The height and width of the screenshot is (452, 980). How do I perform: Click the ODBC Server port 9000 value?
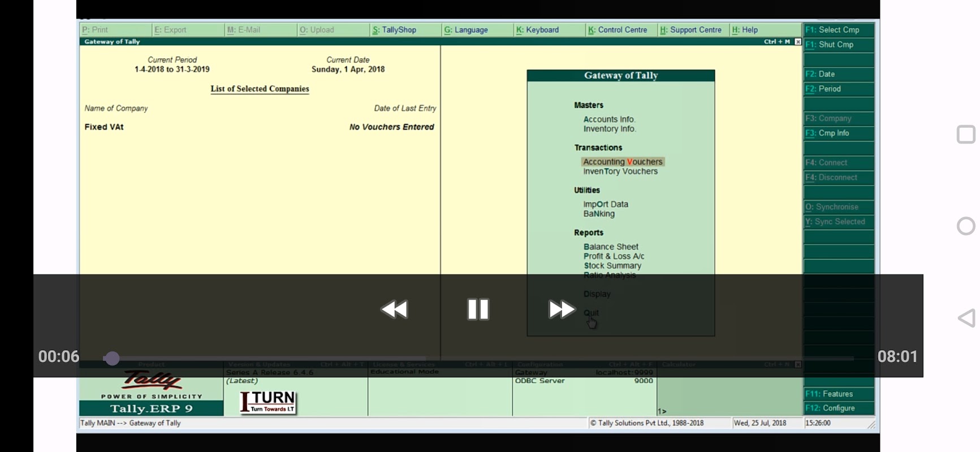[644, 381]
